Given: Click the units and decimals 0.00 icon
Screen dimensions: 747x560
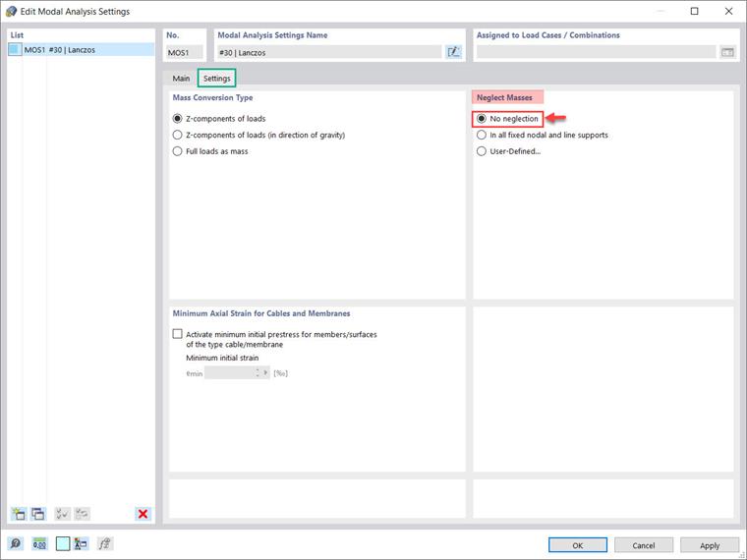Looking at the screenshot, I should tap(39, 543).
